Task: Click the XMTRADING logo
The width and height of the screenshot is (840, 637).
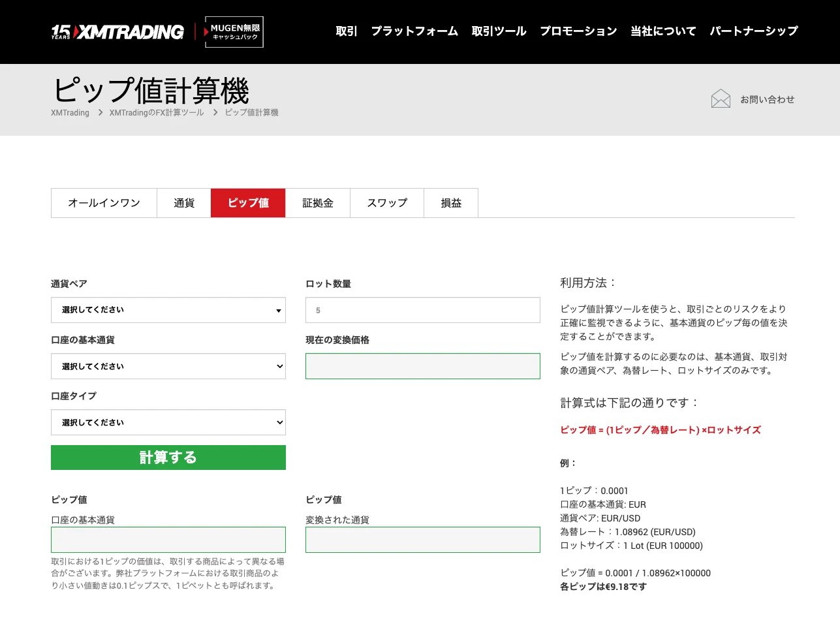Action: 117,31
